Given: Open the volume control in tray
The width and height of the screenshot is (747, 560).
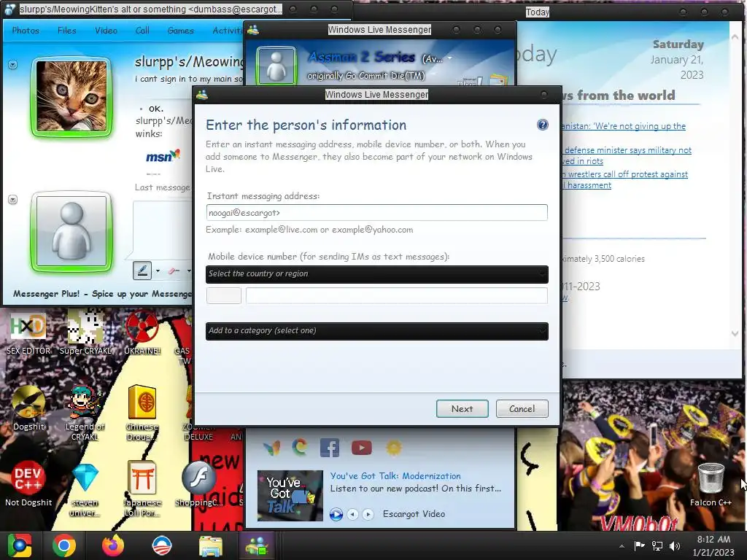Looking at the screenshot, I should tap(675, 546).
